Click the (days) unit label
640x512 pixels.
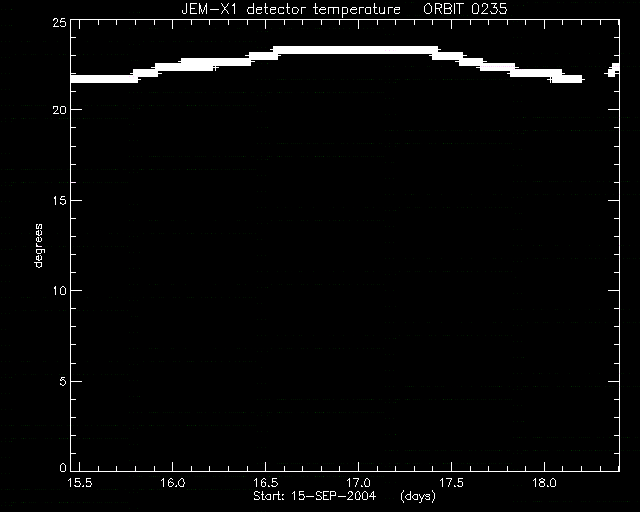click(418, 496)
